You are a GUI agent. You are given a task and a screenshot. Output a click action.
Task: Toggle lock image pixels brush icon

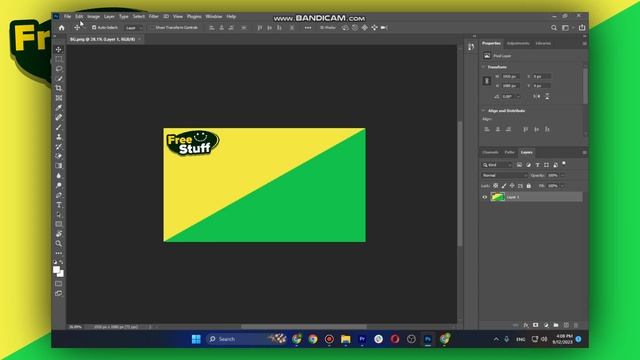click(504, 186)
